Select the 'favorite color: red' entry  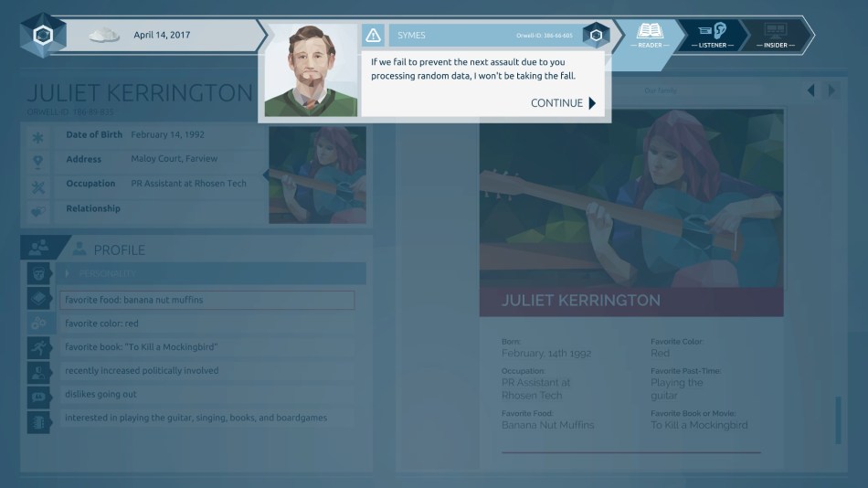pyautogui.click(x=207, y=324)
